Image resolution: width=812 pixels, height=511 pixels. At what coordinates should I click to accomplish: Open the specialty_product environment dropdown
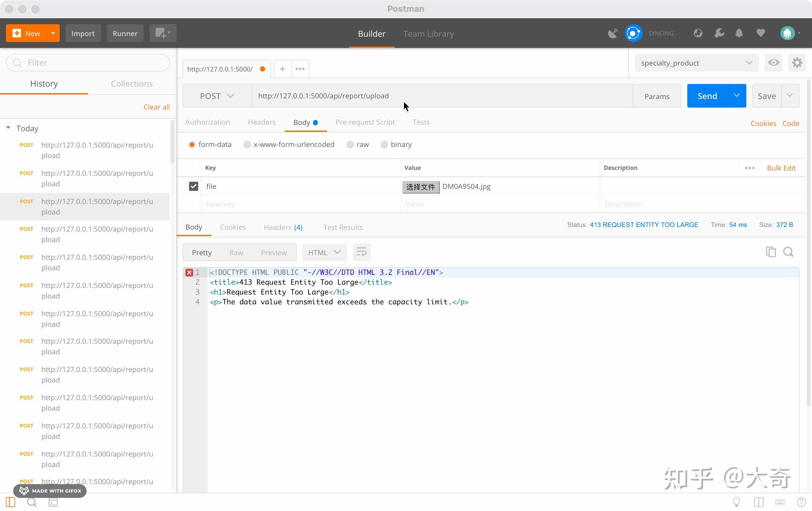696,63
